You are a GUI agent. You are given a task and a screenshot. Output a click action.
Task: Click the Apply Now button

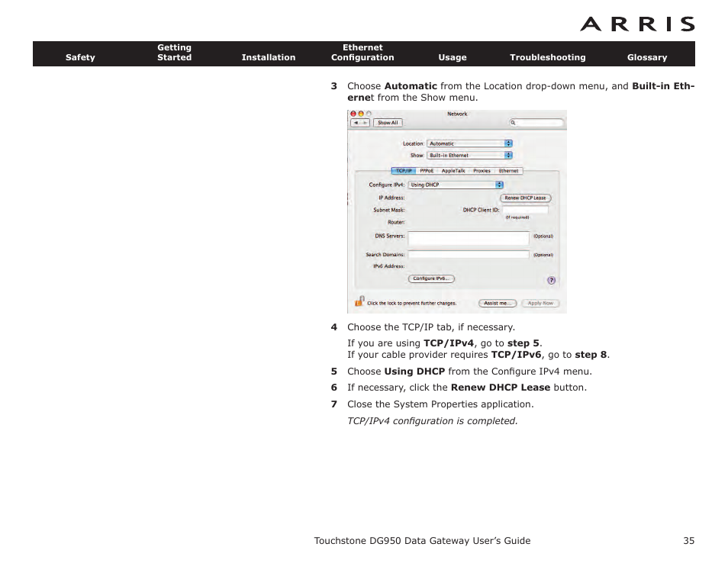point(540,303)
